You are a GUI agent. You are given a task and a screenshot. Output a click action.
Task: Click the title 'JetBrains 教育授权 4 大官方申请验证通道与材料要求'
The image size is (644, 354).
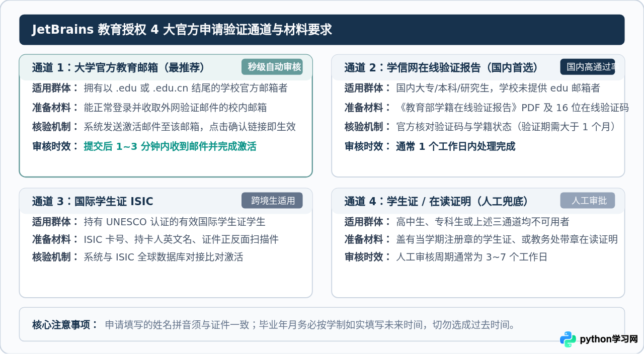click(182, 30)
